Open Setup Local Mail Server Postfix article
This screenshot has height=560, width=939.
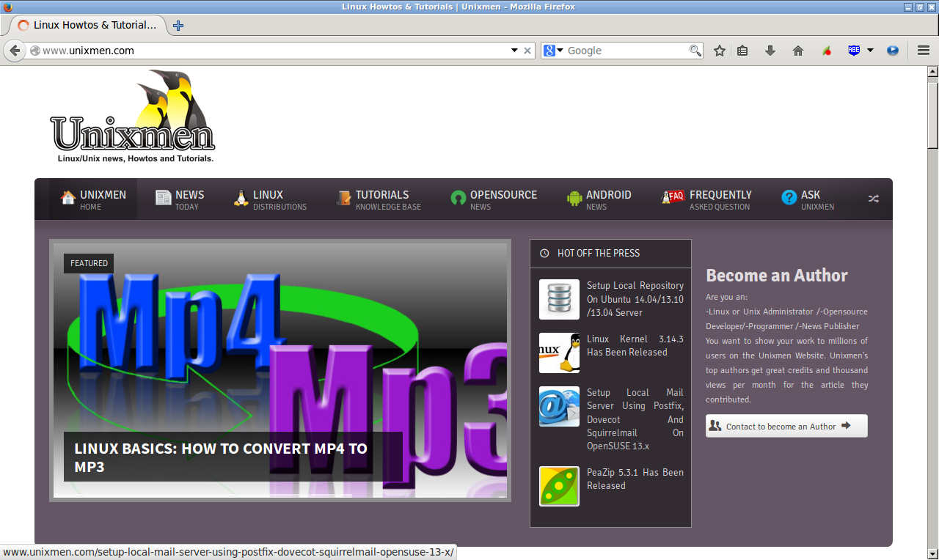click(635, 419)
